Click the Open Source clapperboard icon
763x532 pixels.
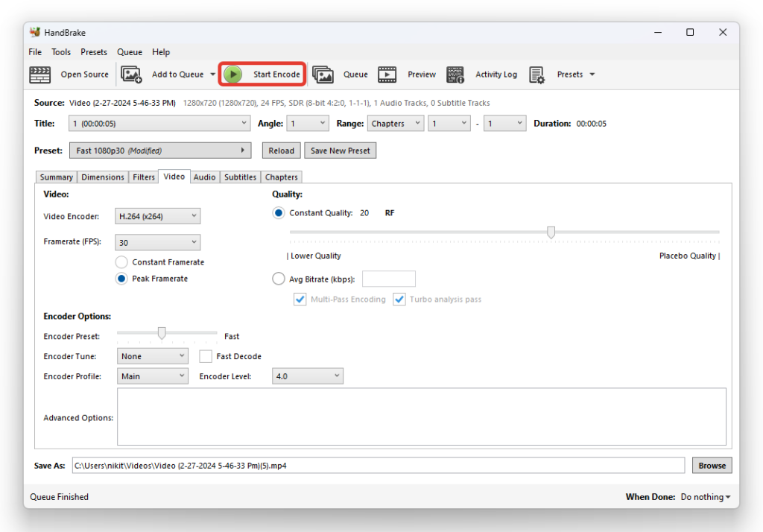(x=40, y=75)
